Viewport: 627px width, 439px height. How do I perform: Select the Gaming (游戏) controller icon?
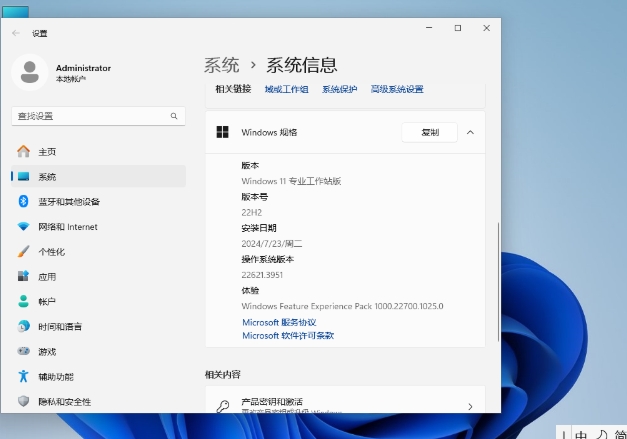pyautogui.click(x=23, y=352)
